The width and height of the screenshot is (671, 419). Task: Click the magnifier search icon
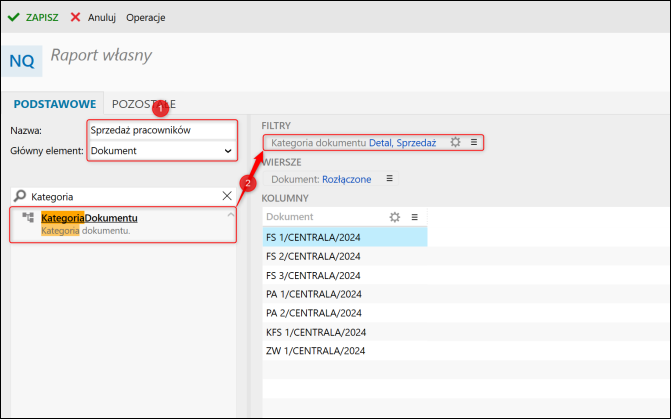(20, 196)
